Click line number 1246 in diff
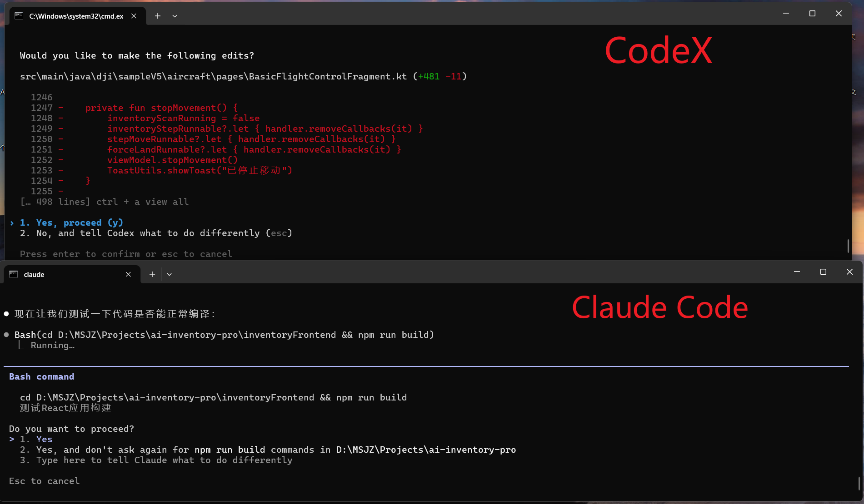This screenshot has height=504, width=864. pyautogui.click(x=41, y=97)
